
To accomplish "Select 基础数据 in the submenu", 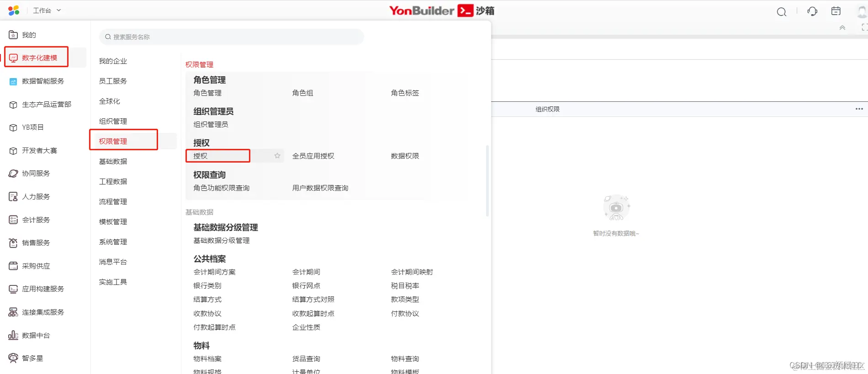I will 113,162.
